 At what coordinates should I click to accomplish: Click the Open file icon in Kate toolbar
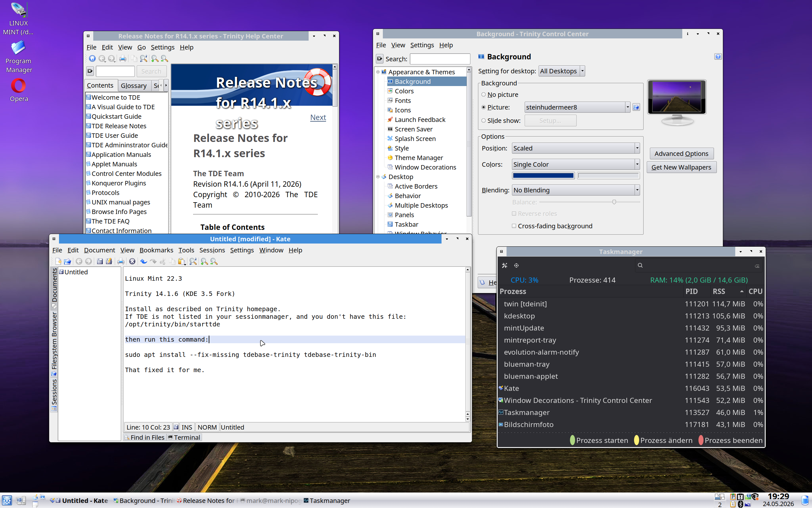coord(68,261)
